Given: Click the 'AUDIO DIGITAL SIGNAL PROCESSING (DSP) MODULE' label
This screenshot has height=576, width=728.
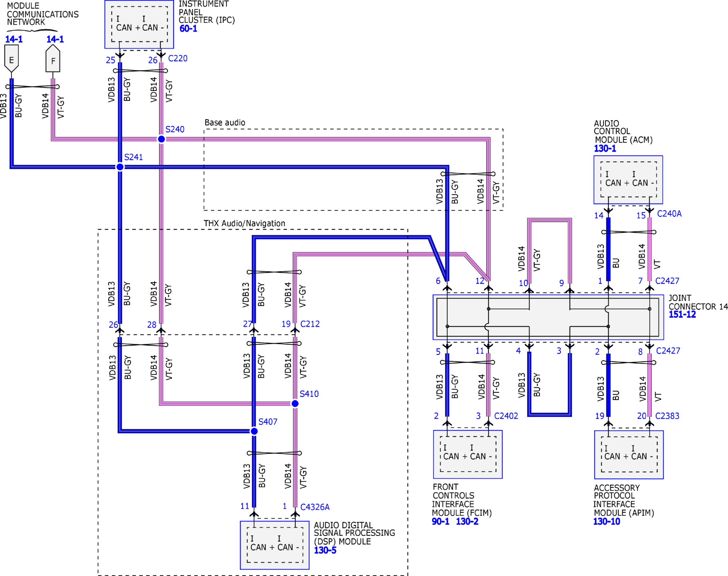Looking at the screenshot, I should 354,533.
